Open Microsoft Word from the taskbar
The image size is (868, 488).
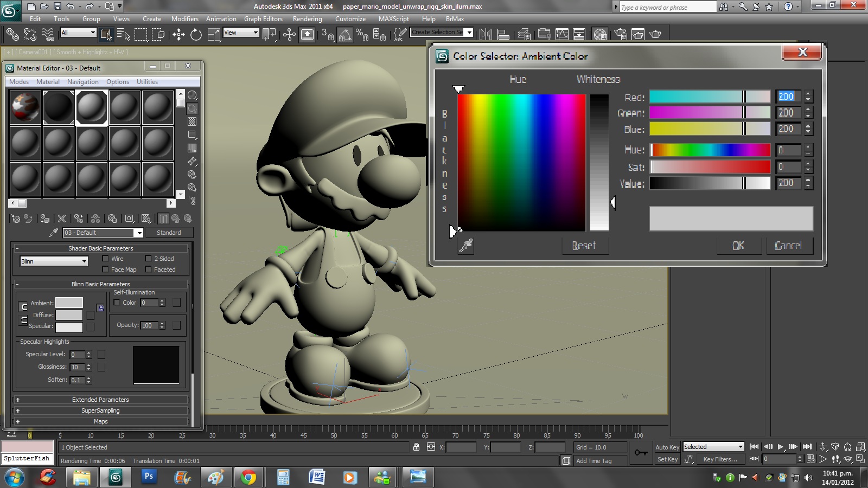click(316, 477)
